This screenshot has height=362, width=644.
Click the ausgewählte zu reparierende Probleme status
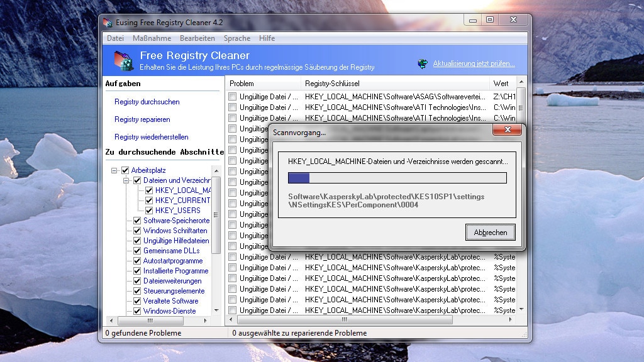pyautogui.click(x=299, y=333)
